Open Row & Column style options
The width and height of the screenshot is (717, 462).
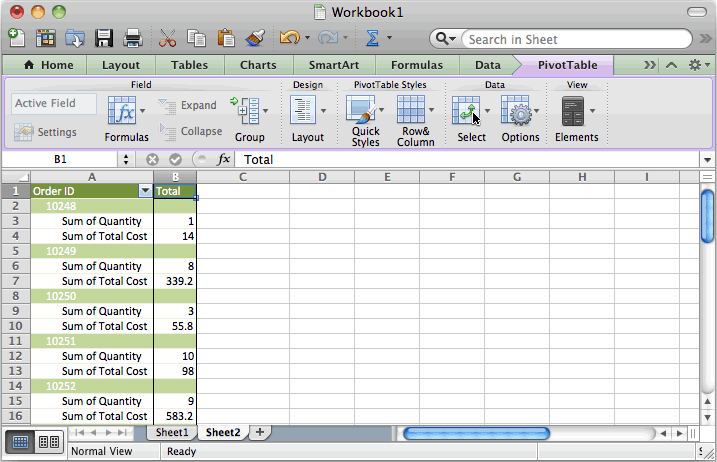(411, 109)
